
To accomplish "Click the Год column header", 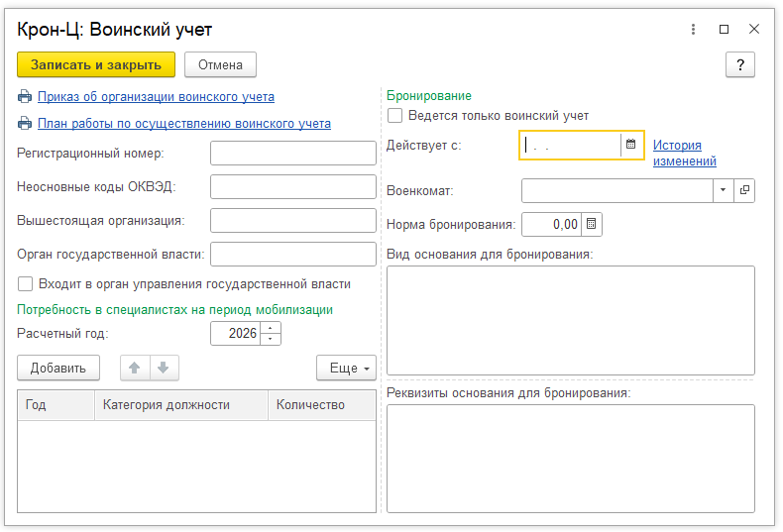I will point(56,405).
